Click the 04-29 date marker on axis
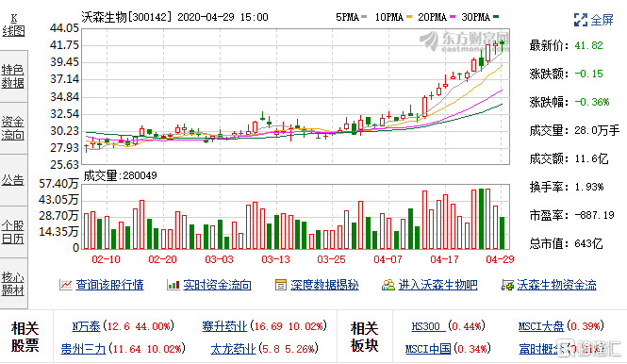 point(500,259)
